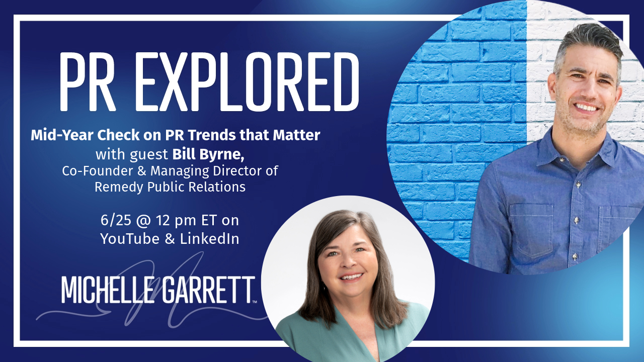Open the Remedy Public Relations text
644x362 pixels.
(170, 187)
